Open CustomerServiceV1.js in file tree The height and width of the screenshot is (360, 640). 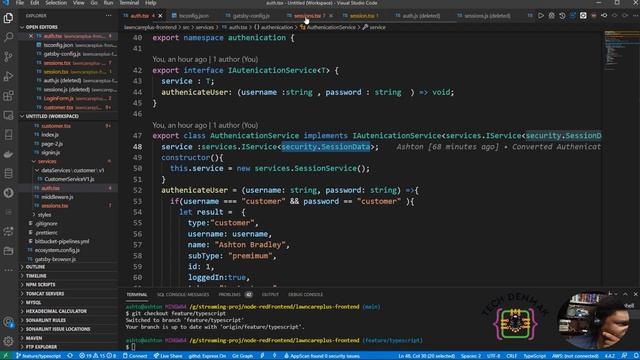pos(69,179)
